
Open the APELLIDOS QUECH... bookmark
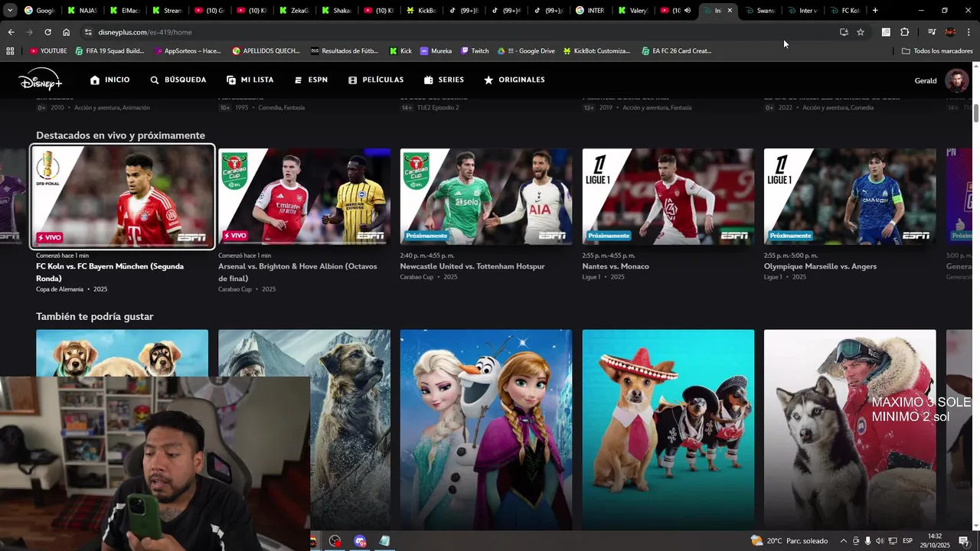[266, 51]
